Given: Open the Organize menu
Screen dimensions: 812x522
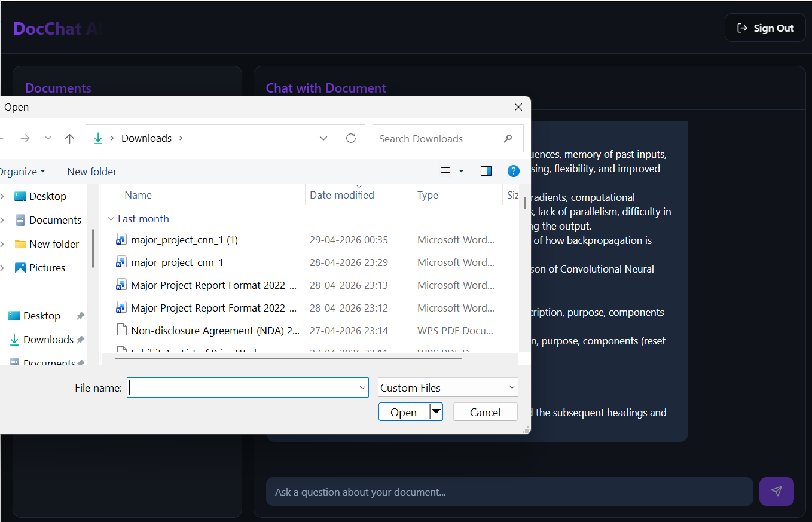Looking at the screenshot, I should tap(22, 172).
